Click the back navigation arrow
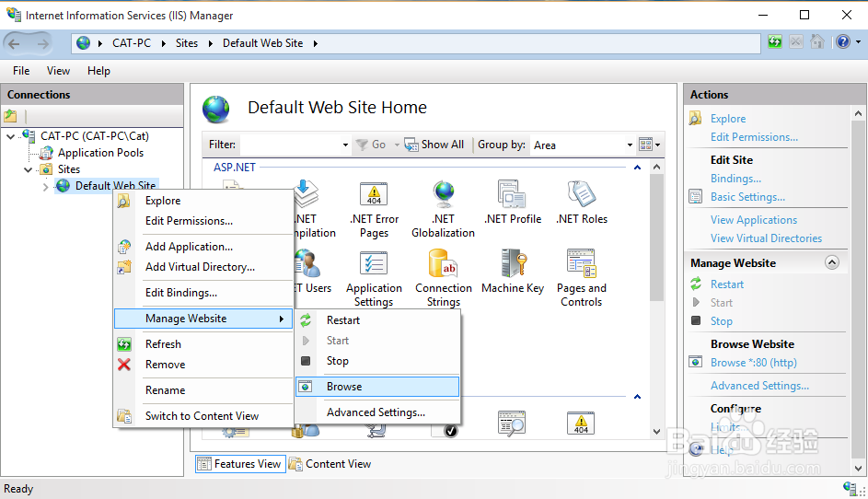868x499 pixels. (x=15, y=43)
